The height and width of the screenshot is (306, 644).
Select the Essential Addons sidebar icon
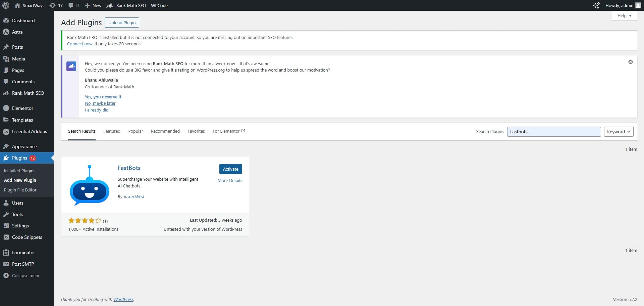tap(6, 131)
